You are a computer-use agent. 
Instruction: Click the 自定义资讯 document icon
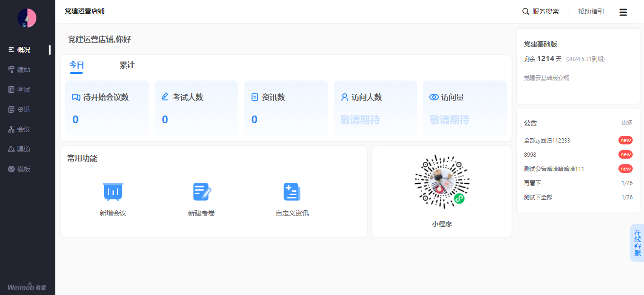point(292,191)
